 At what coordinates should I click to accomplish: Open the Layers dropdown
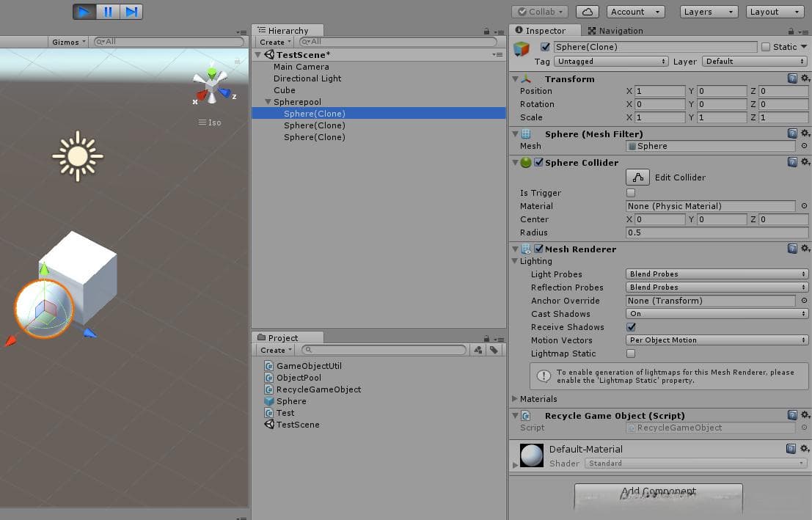709,12
